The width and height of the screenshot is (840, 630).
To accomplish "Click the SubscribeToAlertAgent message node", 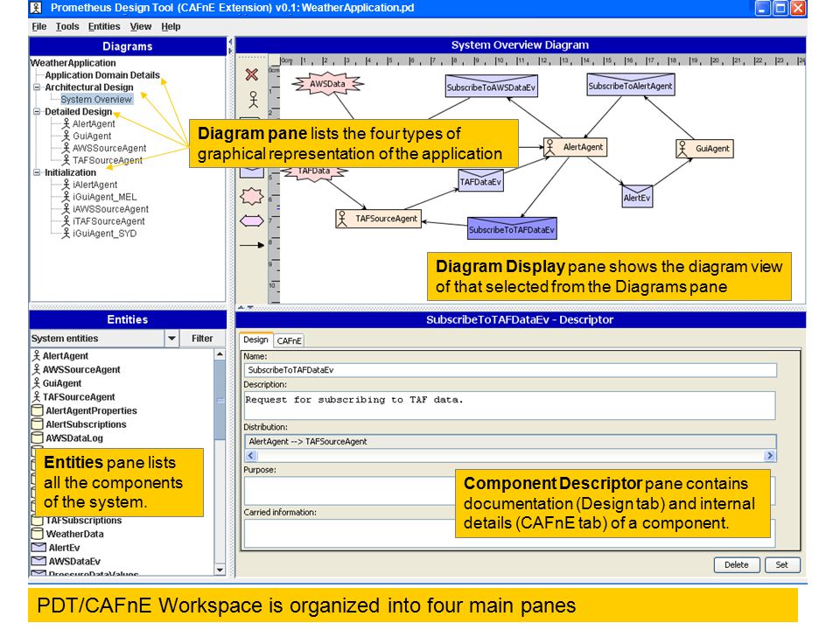I will 631,85.
